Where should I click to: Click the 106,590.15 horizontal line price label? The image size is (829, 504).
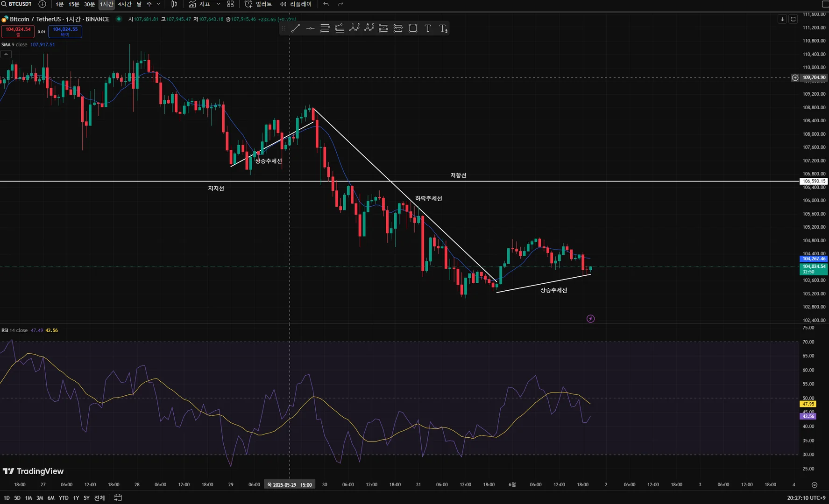[814, 181]
